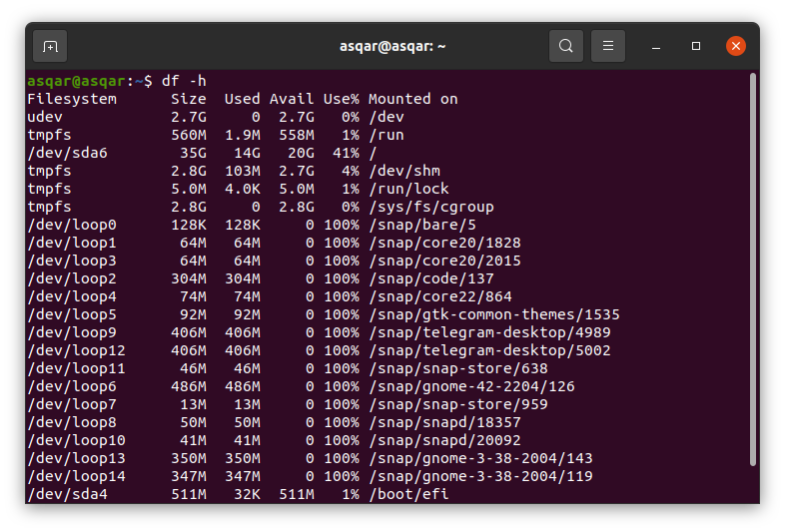Click the '/snap/telegram-desktop/4989' mount path
Screen dimensions: 785x532
coord(489,332)
